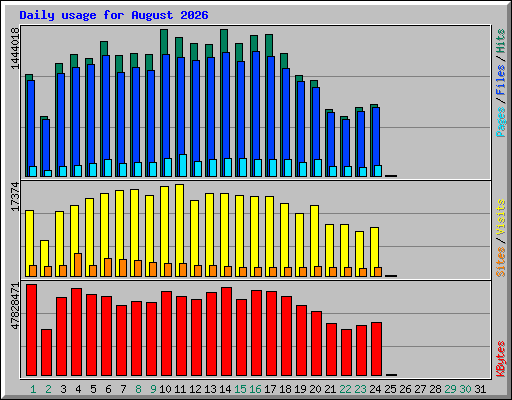This screenshot has width=512, height=400.
Task: Click day label '30' on the axis
Action: pos(465,389)
